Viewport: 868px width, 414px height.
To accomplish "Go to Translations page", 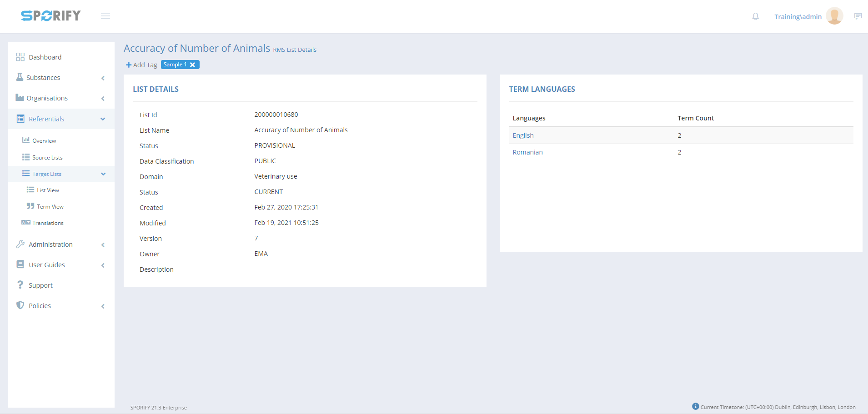I will [48, 223].
